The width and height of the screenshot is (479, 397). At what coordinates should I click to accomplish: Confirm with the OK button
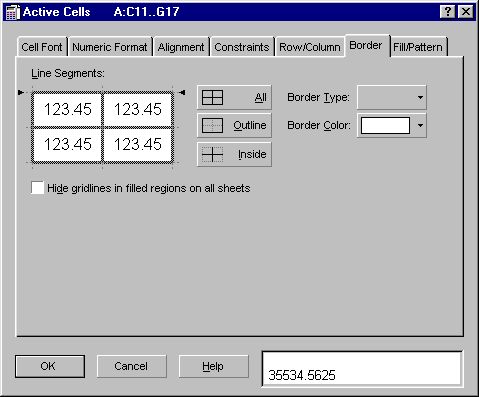(x=50, y=366)
